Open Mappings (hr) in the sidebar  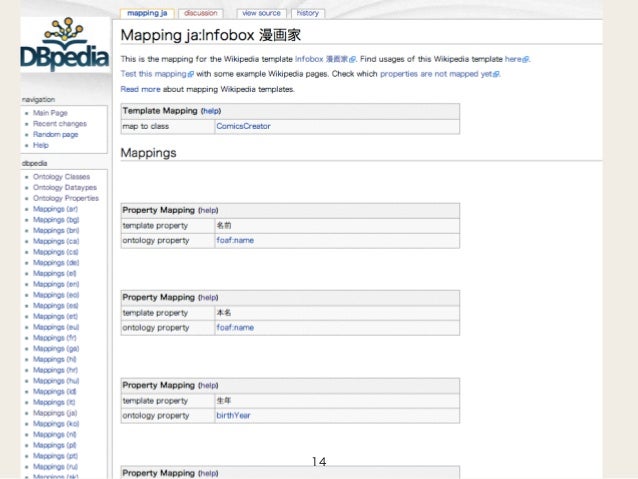pyautogui.click(x=55, y=370)
